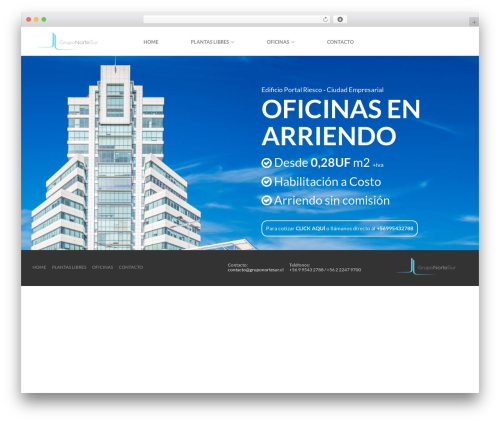Click the check icon beside Habilitación a Costo
Screen dimensions: 500x423
[x=266, y=182]
